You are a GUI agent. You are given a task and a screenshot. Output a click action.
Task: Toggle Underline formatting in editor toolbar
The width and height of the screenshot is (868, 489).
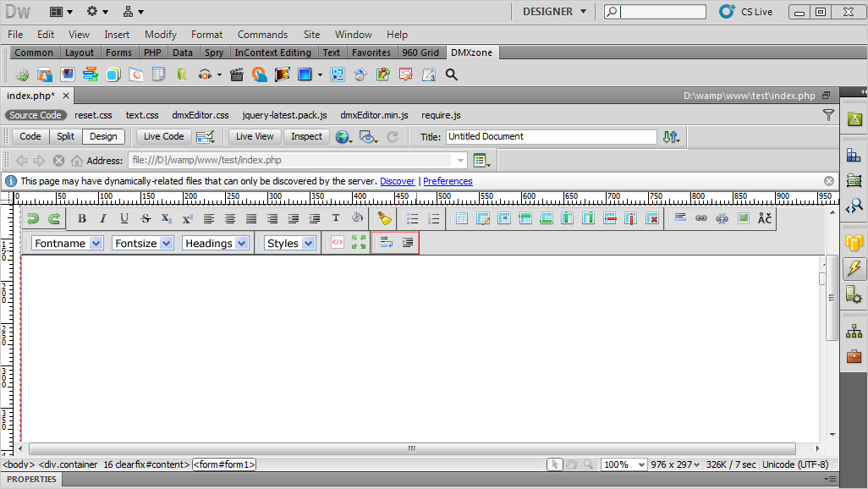point(124,219)
